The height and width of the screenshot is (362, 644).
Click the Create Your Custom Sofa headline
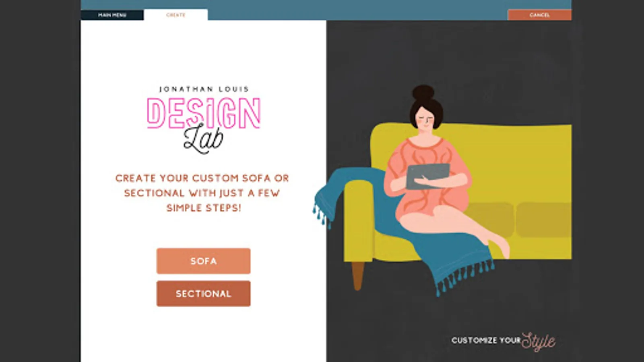pos(202,193)
